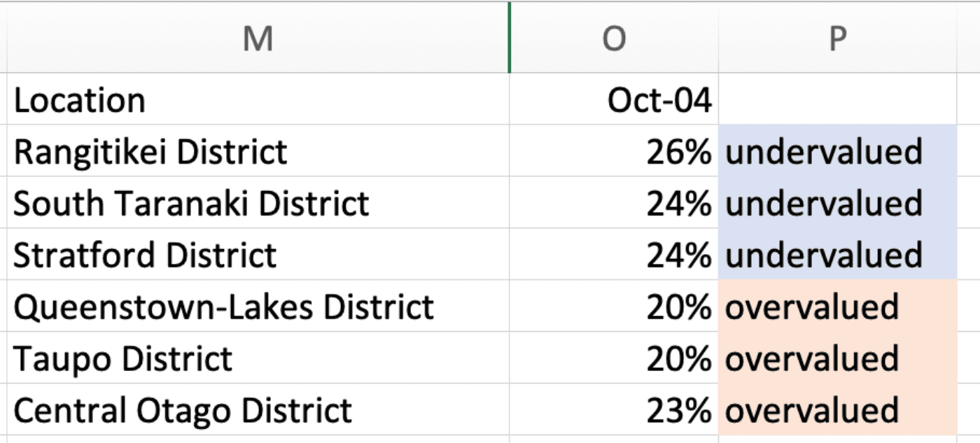Click the 24% cell for Stratford District
This screenshot has height=443, width=980.
pyautogui.click(x=614, y=255)
